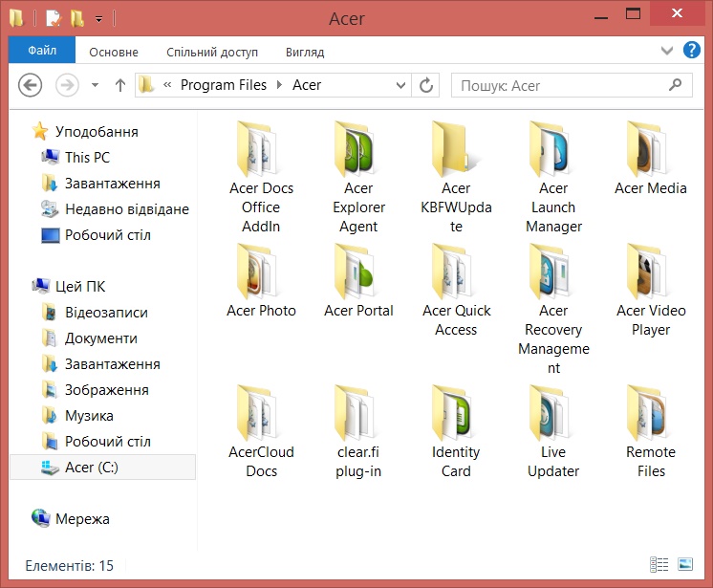Click the Explorer window icon in title bar

17,19
